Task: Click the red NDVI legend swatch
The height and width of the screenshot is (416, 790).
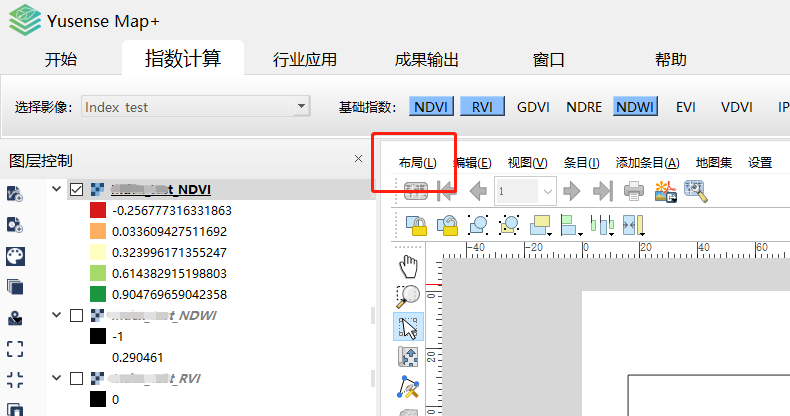Action: pyautogui.click(x=98, y=211)
